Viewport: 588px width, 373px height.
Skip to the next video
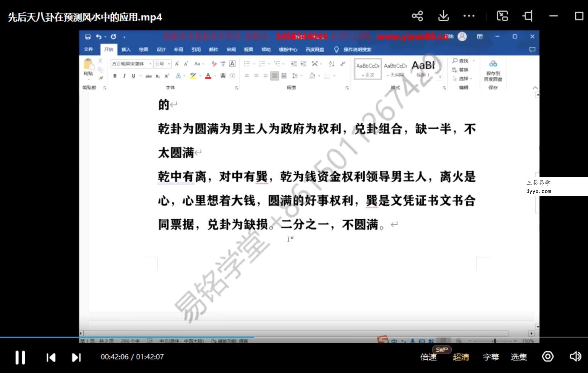(x=76, y=357)
